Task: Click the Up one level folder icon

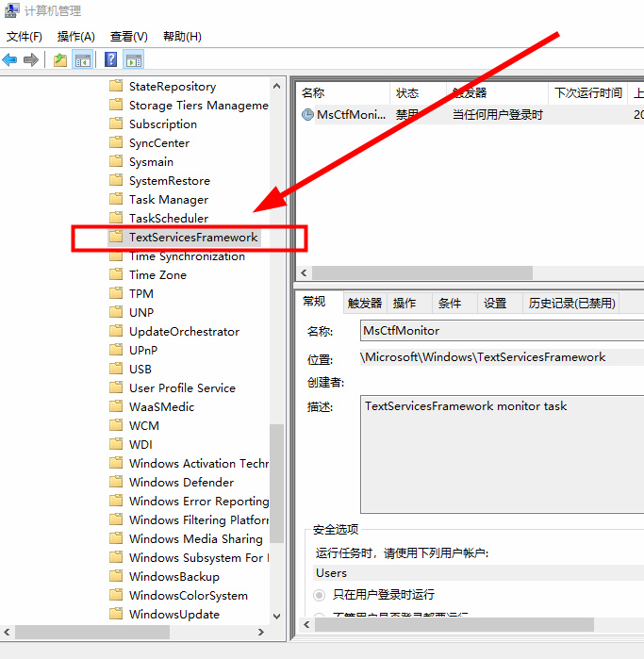Action: pos(60,60)
